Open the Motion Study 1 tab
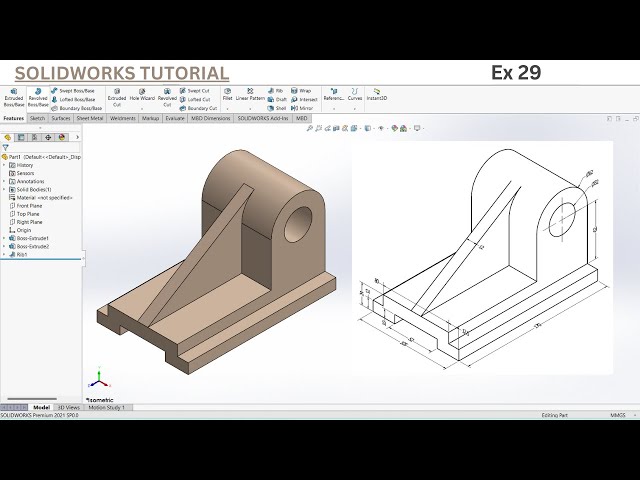 click(x=107, y=407)
